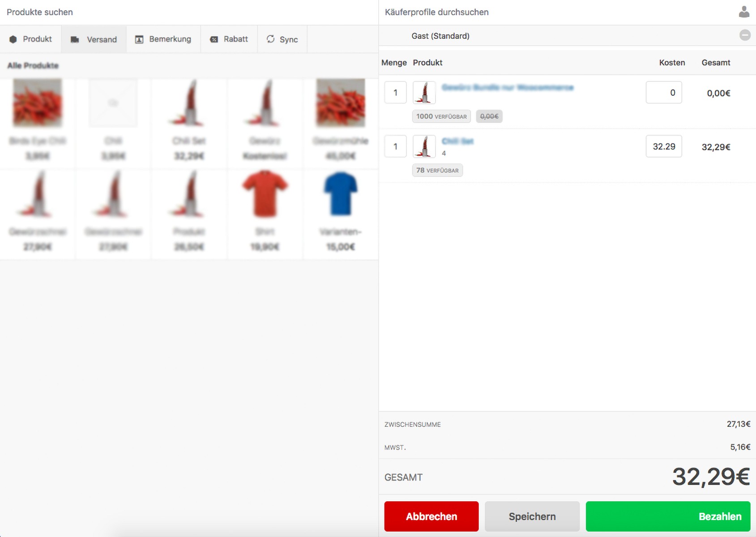Select the Versand shipping tab
Image resolution: width=756 pixels, height=537 pixels.
94,39
